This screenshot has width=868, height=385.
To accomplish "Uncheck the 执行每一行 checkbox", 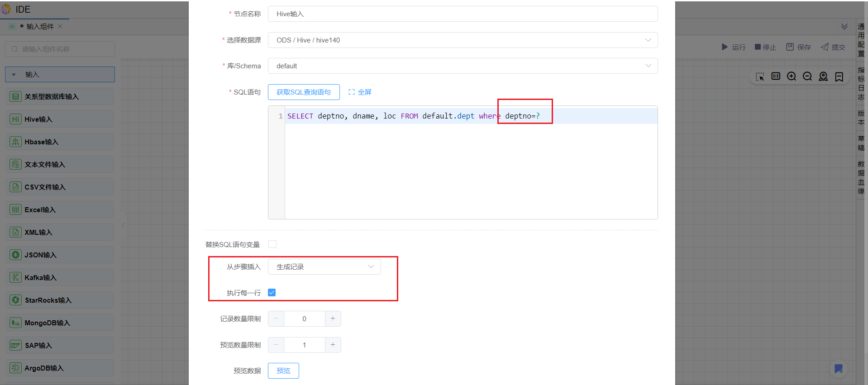I will point(272,293).
